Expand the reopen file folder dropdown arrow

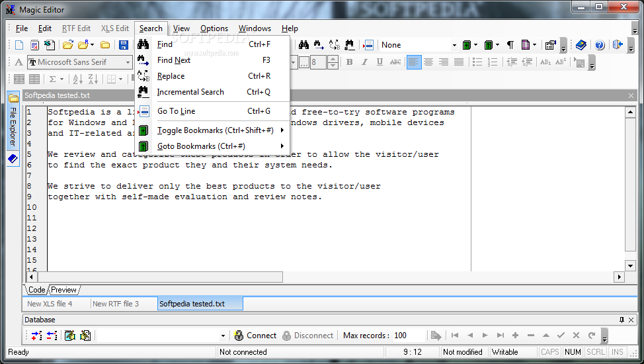(x=92, y=45)
